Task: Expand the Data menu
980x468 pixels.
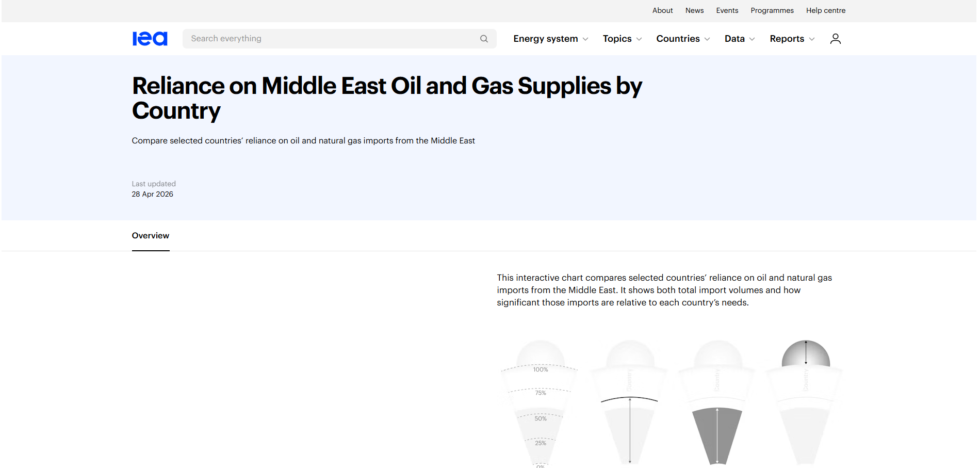Action: (740, 39)
